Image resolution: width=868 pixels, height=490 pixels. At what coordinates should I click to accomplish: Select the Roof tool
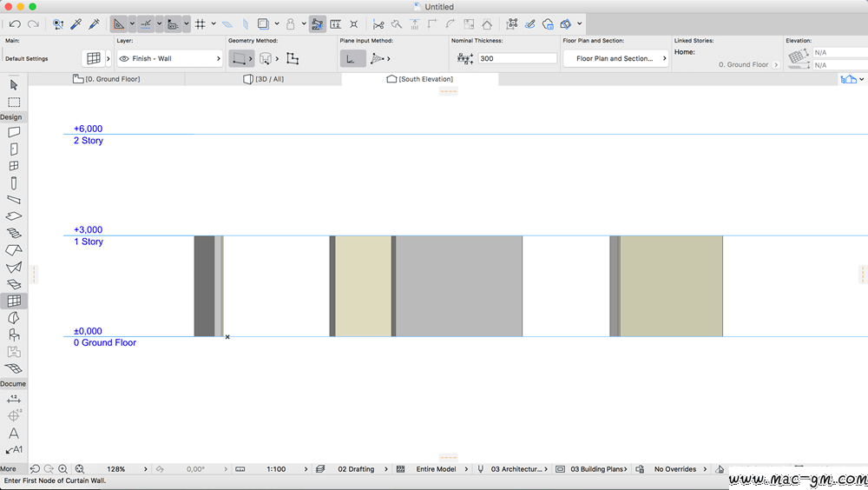(x=14, y=250)
